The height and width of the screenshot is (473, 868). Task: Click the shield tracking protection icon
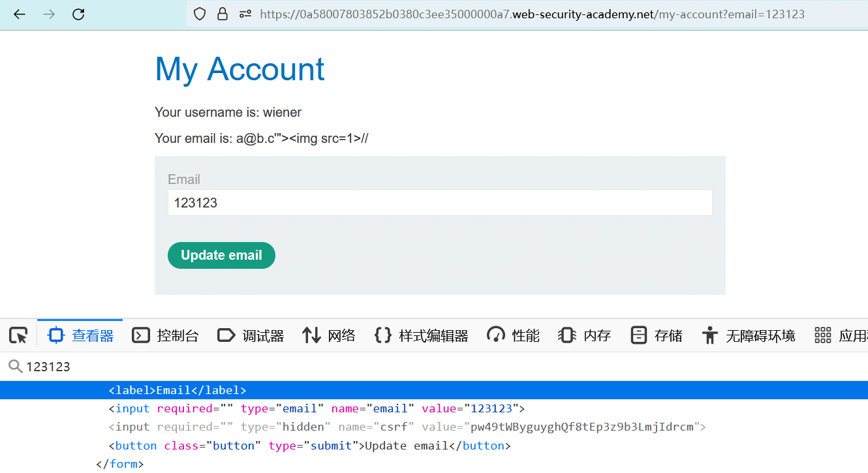pyautogui.click(x=200, y=14)
